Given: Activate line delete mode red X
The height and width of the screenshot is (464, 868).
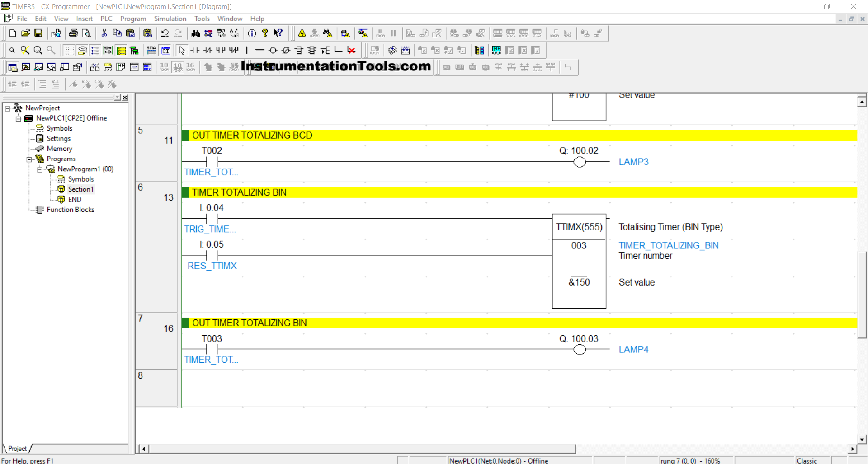Looking at the screenshot, I should [x=351, y=50].
